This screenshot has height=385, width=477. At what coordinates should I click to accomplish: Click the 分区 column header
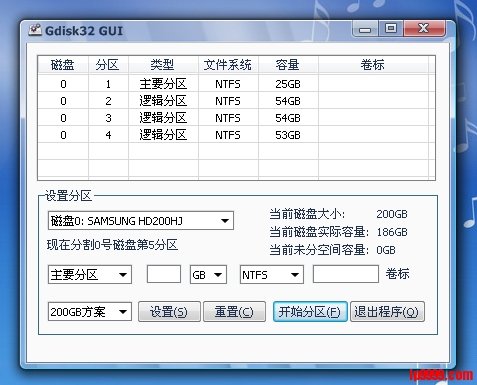click(108, 65)
